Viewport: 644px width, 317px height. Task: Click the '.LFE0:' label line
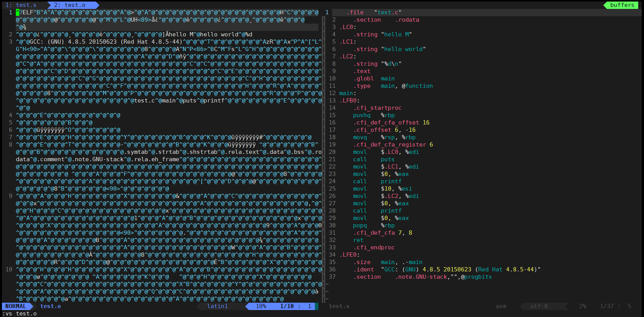pyautogui.click(x=350, y=255)
